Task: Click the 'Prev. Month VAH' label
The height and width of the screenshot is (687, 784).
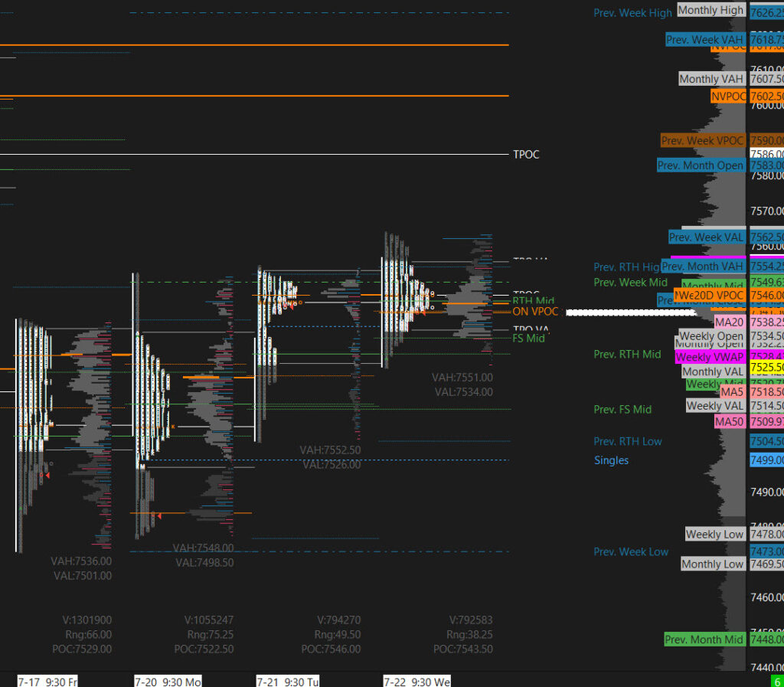Action: pyautogui.click(x=703, y=267)
